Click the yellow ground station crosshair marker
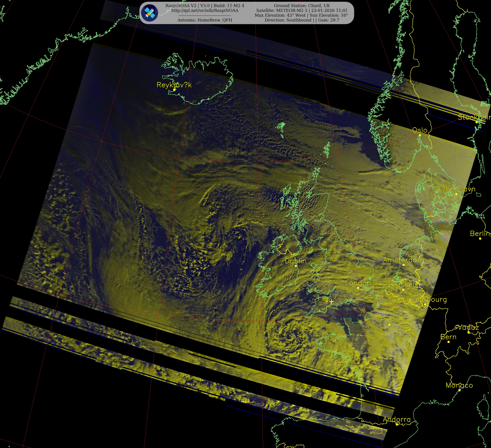This screenshot has width=491, height=448. pyautogui.click(x=331, y=302)
